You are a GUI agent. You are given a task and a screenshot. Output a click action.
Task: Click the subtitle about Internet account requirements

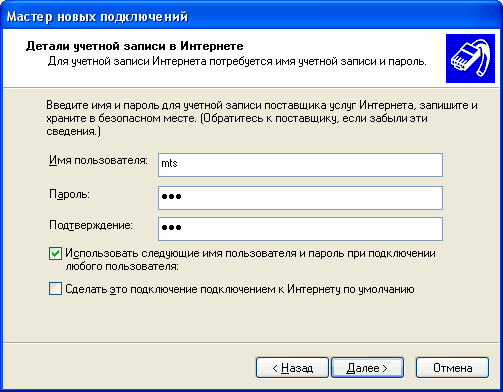click(237, 62)
